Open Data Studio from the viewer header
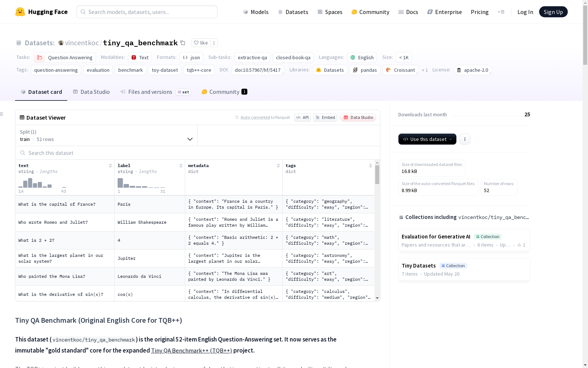 [358, 117]
